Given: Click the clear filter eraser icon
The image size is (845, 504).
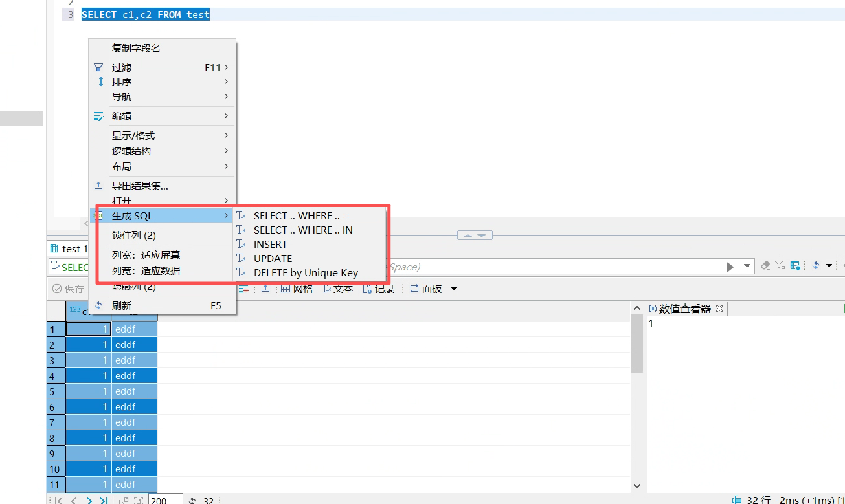Looking at the screenshot, I should pyautogui.click(x=765, y=265).
